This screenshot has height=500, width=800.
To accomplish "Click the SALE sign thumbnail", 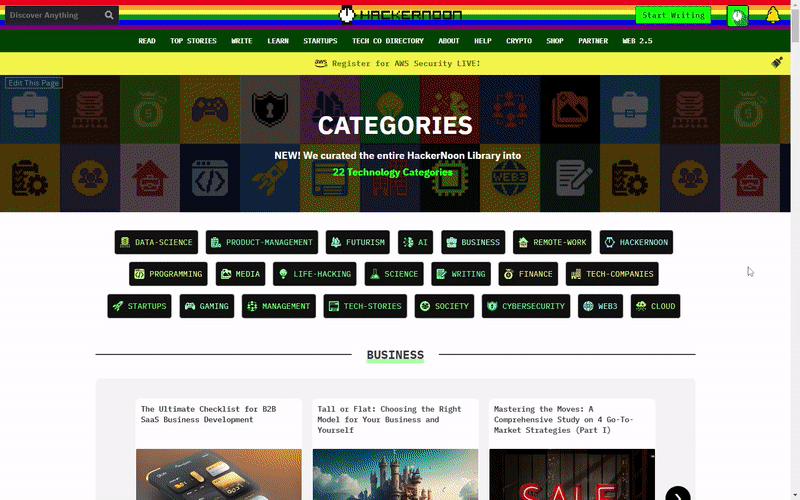I will coord(572,474).
